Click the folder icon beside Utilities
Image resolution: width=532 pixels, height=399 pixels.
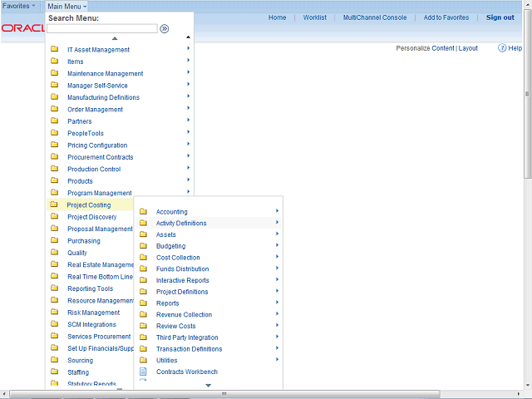click(143, 360)
